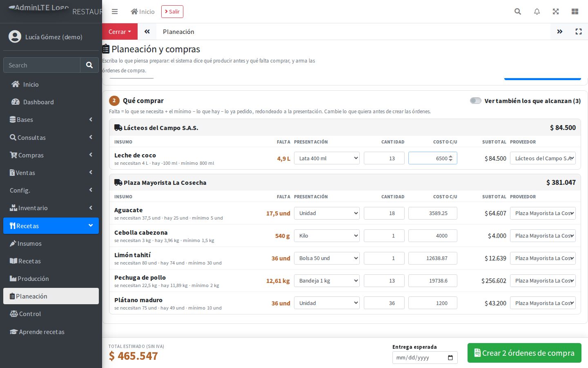The width and height of the screenshot is (588, 368).
Task: Increase Leche de coco cost with spinner
Action: pyautogui.click(x=450, y=156)
